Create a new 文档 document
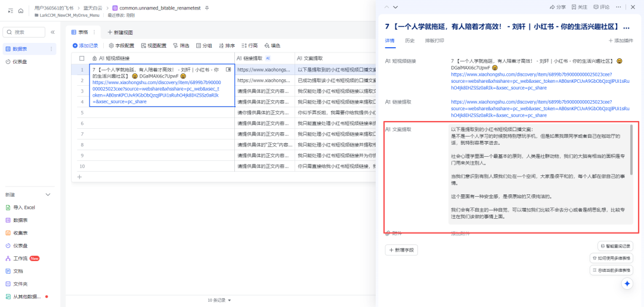This screenshot has width=644, height=307. pyautogui.click(x=14, y=271)
